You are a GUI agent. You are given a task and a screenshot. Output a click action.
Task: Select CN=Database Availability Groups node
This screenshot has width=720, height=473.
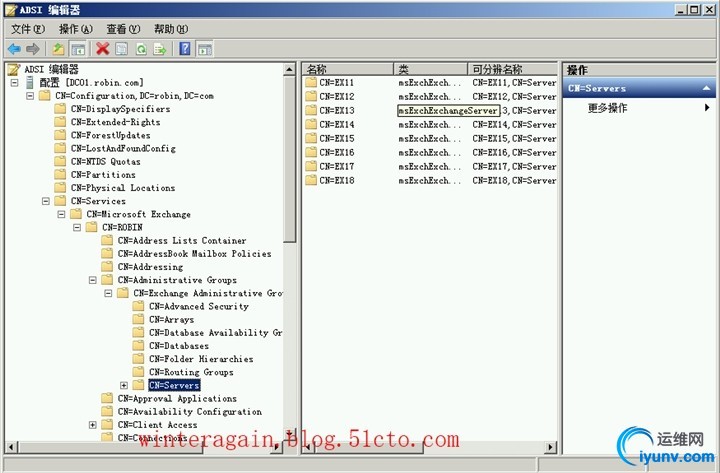click(215, 332)
